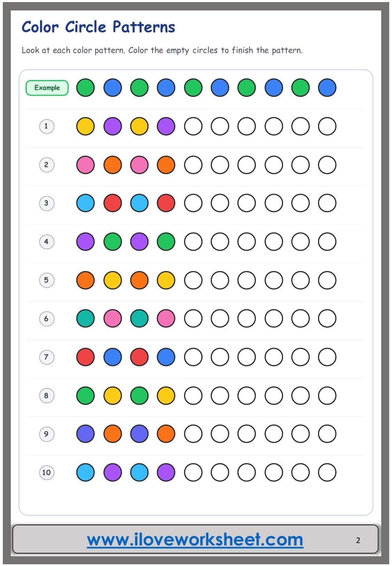Image resolution: width=392 pixels, height=566 pixels.
Task: Click the last empty circle in row 7
Action: (x=327, y=357)
